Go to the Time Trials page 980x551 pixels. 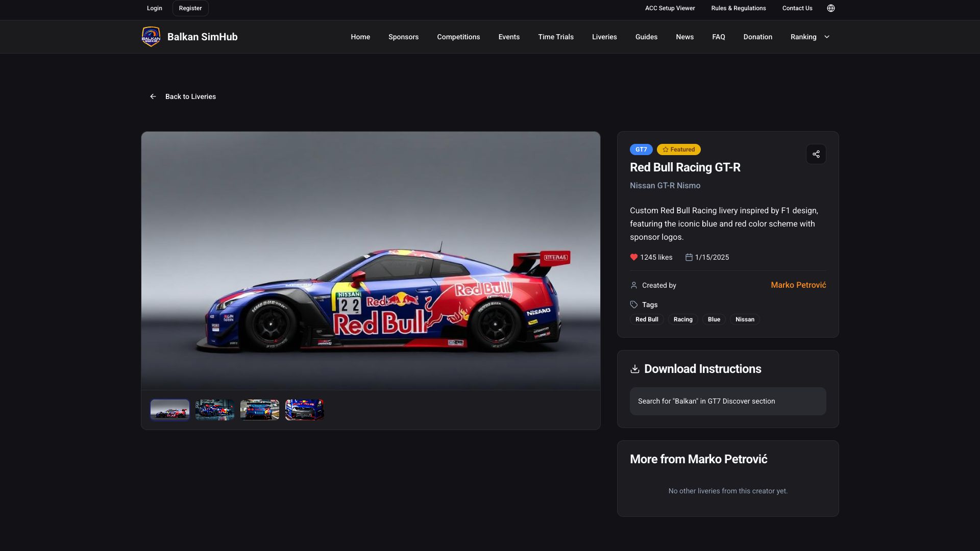tap(555, 37)
